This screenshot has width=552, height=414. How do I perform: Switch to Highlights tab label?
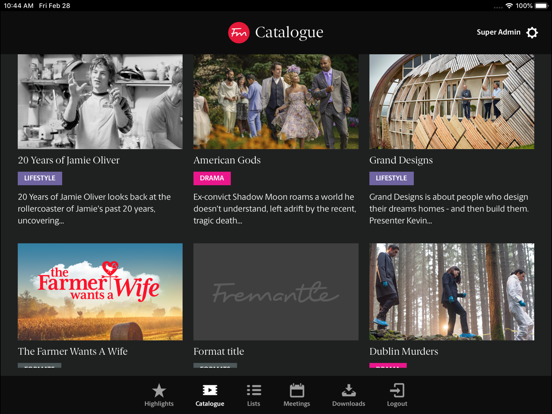(x=159, y=404)
